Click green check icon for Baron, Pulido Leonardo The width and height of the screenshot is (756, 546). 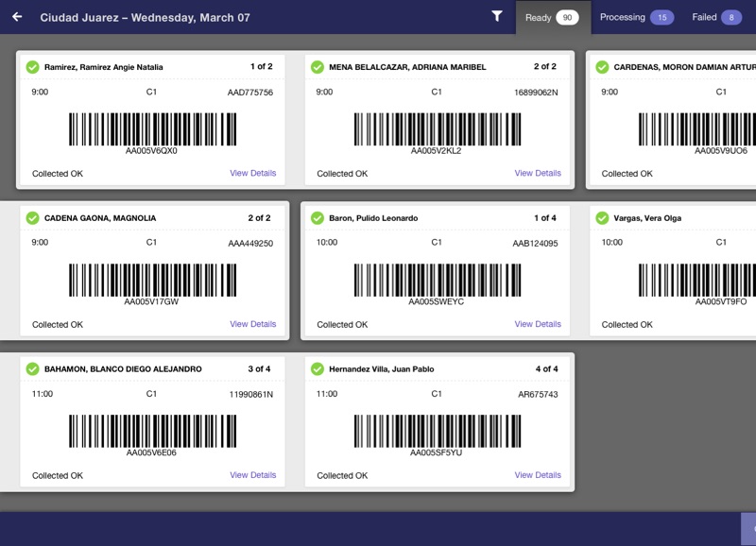point(318,218)
